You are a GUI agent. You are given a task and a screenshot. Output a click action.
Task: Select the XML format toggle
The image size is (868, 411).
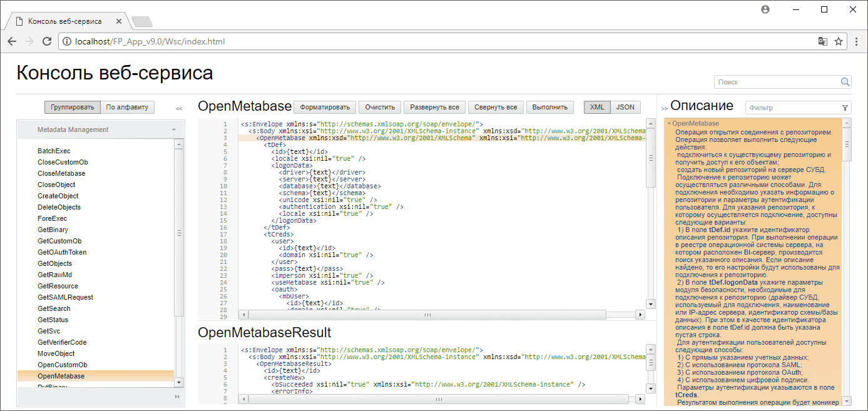tap(597, 107)
